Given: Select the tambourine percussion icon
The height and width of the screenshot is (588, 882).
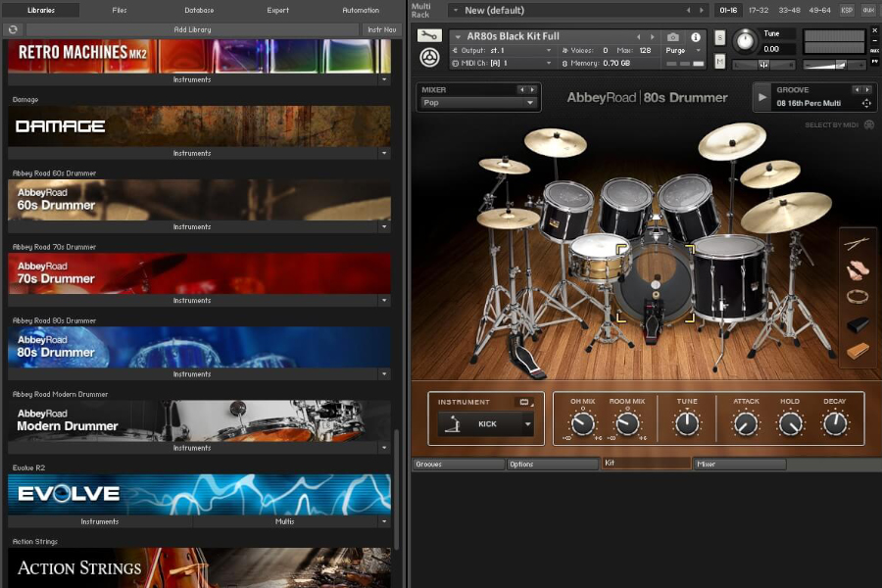Looking at the screenshot, I should [x=857, y=297].
